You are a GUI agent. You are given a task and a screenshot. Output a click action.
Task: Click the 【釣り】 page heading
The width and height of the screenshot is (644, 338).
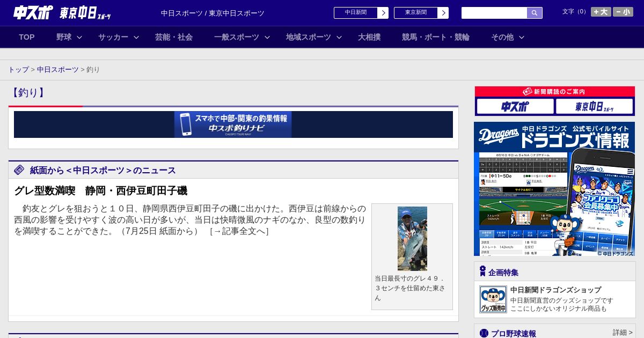tap(27, 93)
